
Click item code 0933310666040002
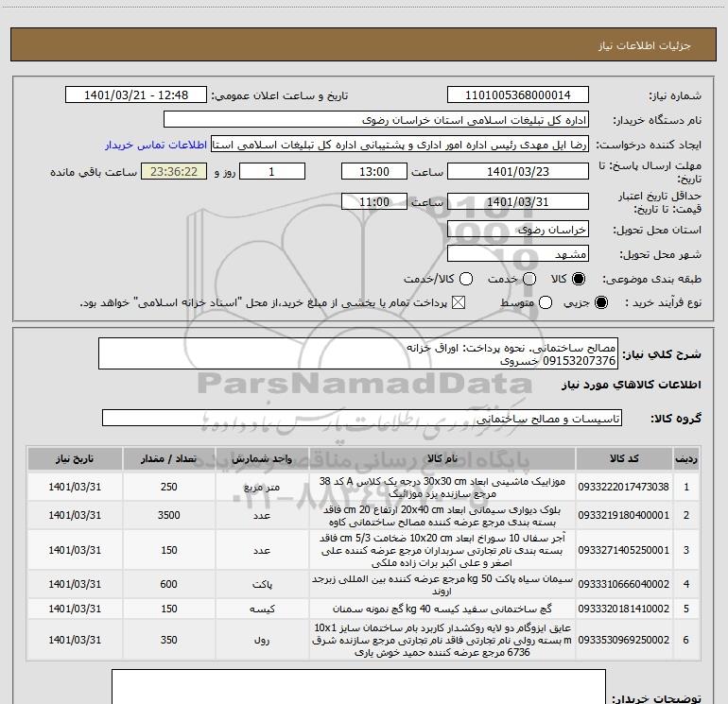pyautogui.click(x=624, y=584)
